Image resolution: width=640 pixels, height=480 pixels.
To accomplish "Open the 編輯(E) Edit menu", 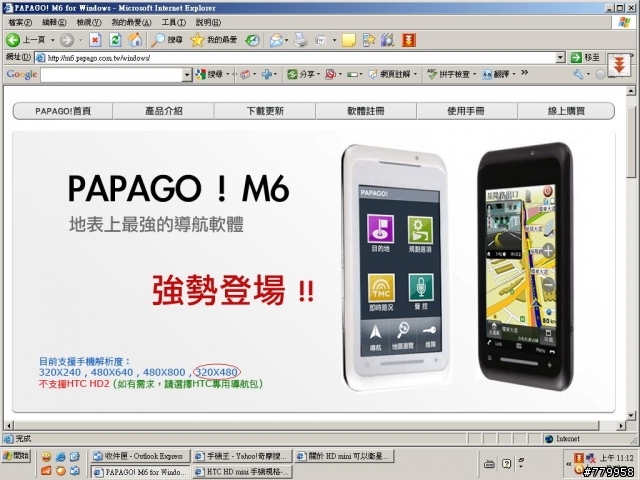I will (54, 22).
